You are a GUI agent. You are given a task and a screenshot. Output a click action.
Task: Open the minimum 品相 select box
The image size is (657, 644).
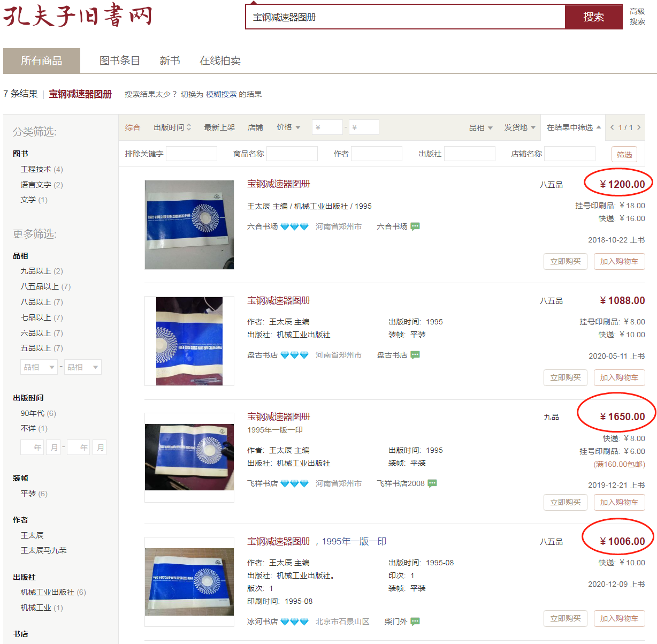point(39,367)
